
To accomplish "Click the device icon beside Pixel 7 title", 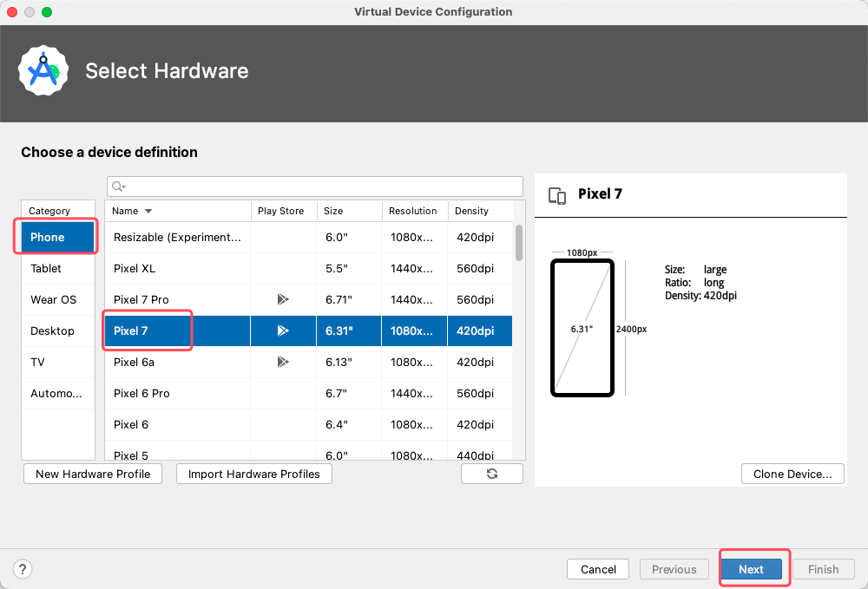I will (x=557, y=196).
